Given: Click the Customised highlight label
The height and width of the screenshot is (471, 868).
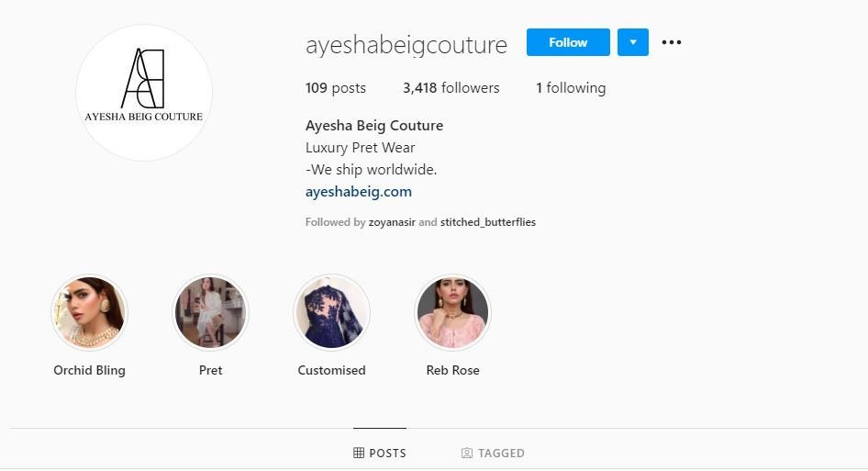Looking at the screenshot, I should [x=331, y=371].
